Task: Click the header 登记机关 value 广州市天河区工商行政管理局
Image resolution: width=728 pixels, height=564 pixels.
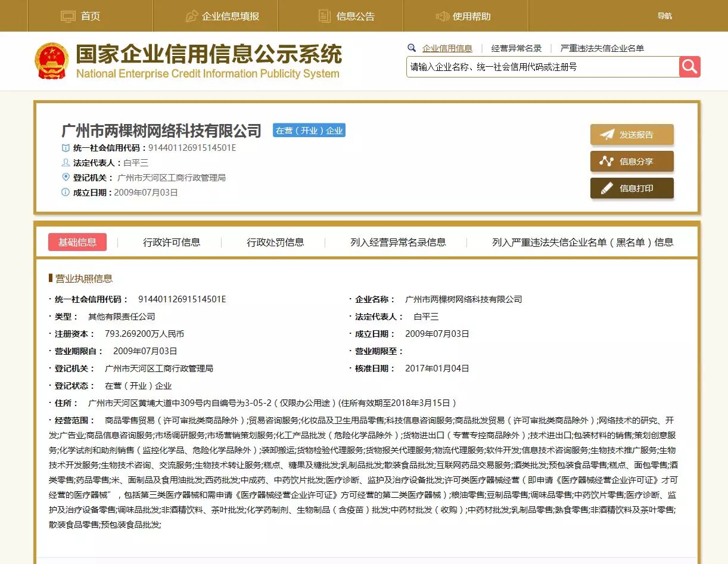Action: click(172, 178)
